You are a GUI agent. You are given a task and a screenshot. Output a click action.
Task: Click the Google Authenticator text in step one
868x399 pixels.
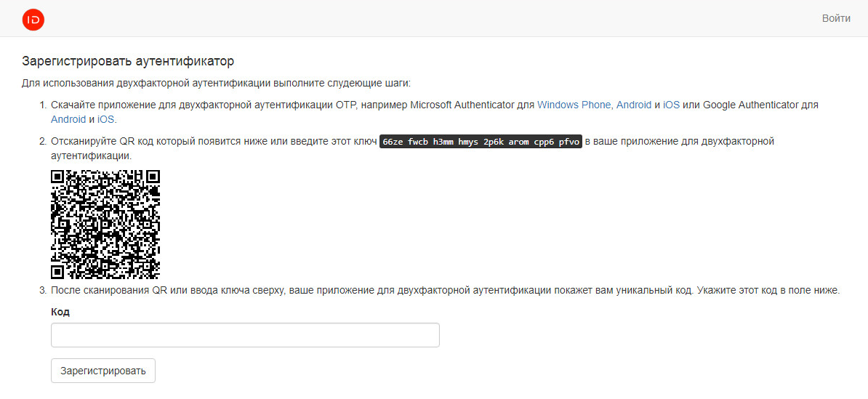(x=750, y=105)
